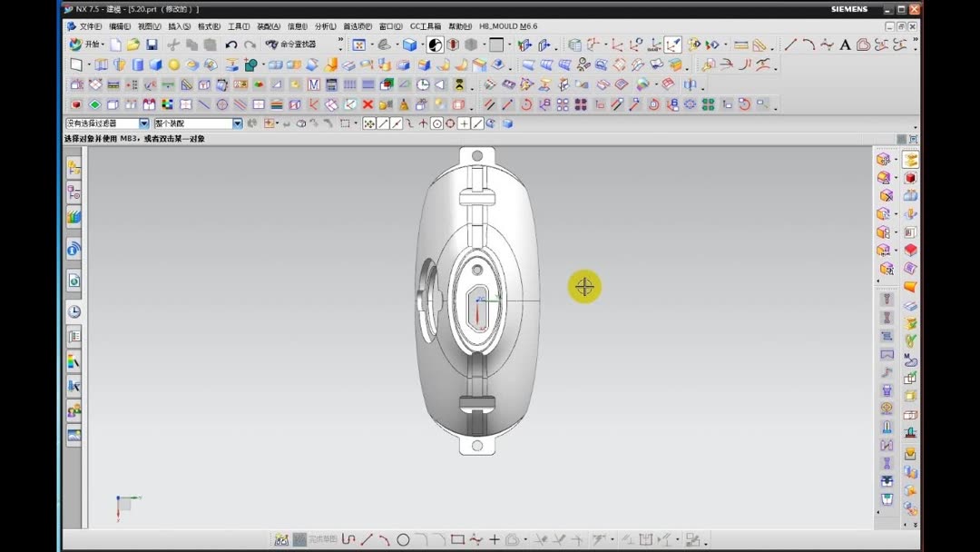Expand the 开始 dropdown arrow
Screen dimensions: 980x552
click(101, 44)
